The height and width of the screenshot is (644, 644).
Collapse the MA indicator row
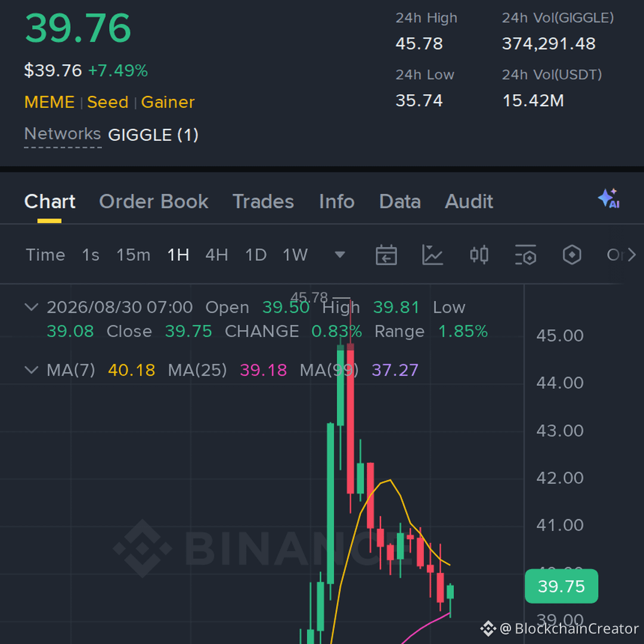click(x=32, y=370)
